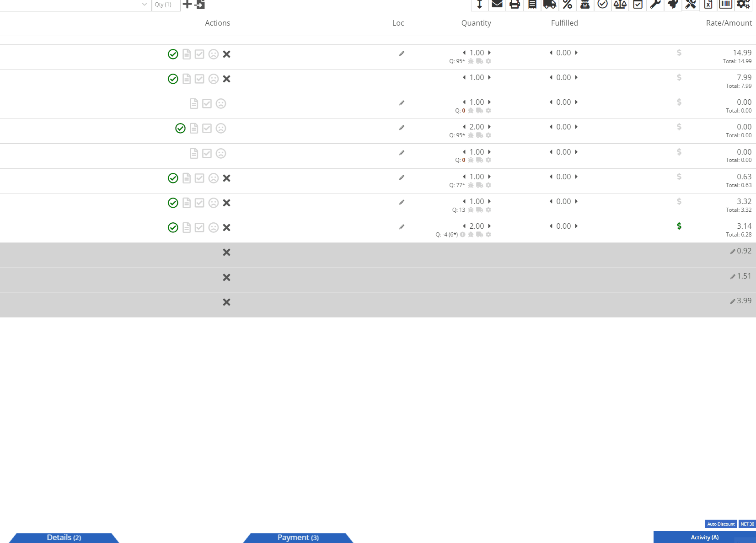
Task: Decrease fulfilled amount on 14.99 row
Action: [551, 53]
